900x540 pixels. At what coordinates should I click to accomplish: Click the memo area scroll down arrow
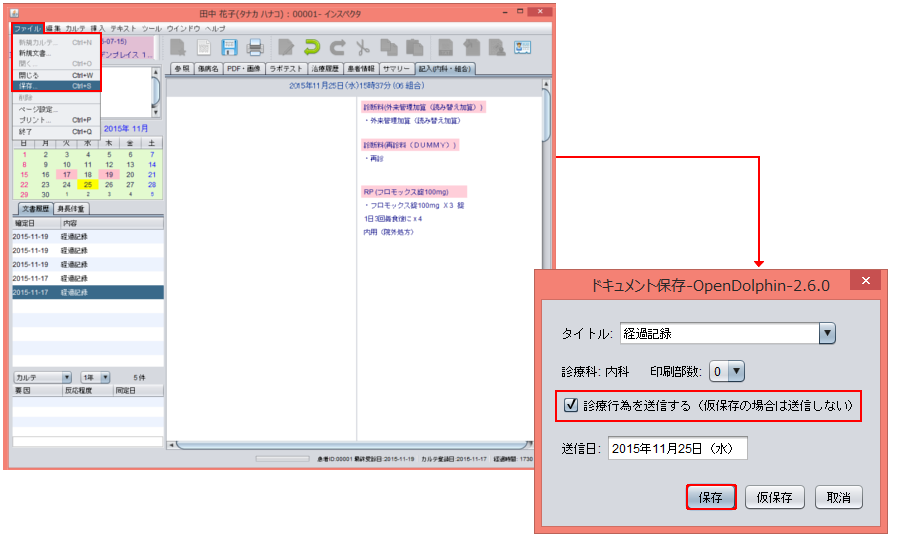156,112
